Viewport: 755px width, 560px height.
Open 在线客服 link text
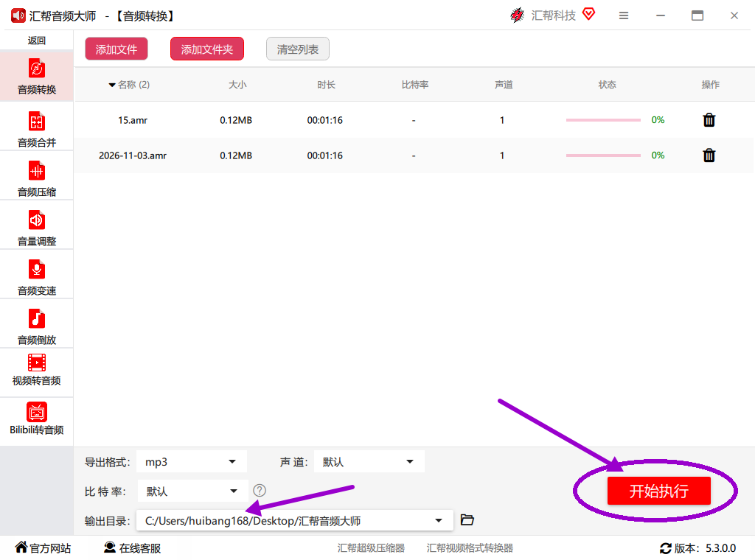(140, 548)
